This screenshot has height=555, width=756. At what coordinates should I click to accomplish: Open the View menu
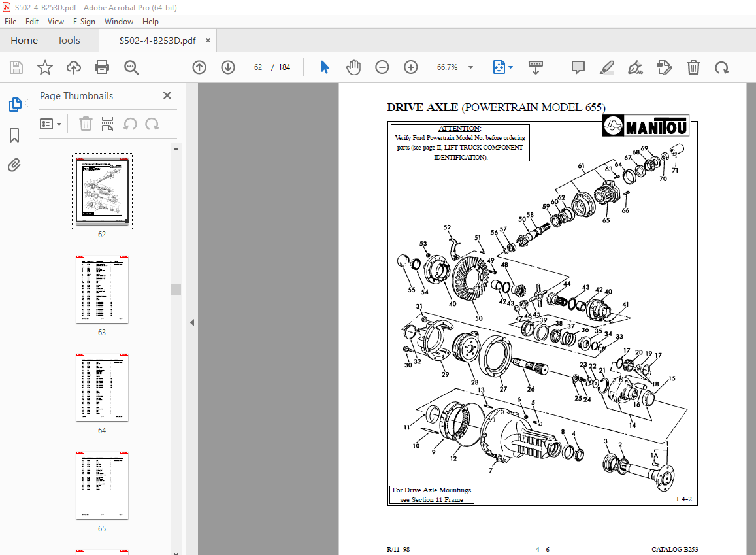point(56,21)
